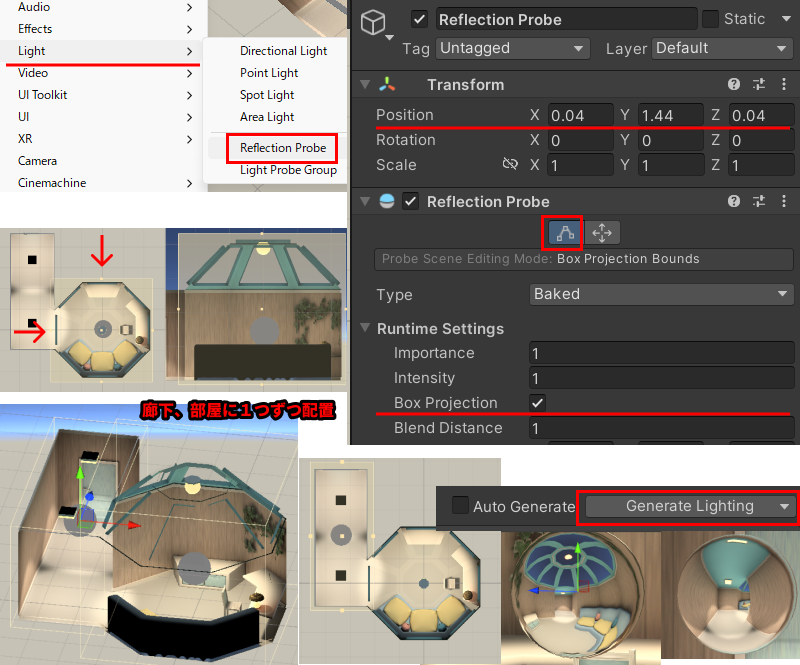Click the Scale constrain proportions link icon
This screenshot has height=665, width=800.
510,165
